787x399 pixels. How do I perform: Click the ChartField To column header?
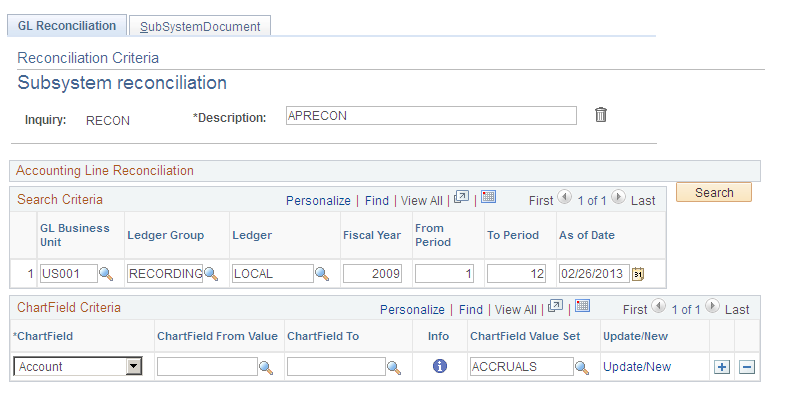click(x=323, y=336)
